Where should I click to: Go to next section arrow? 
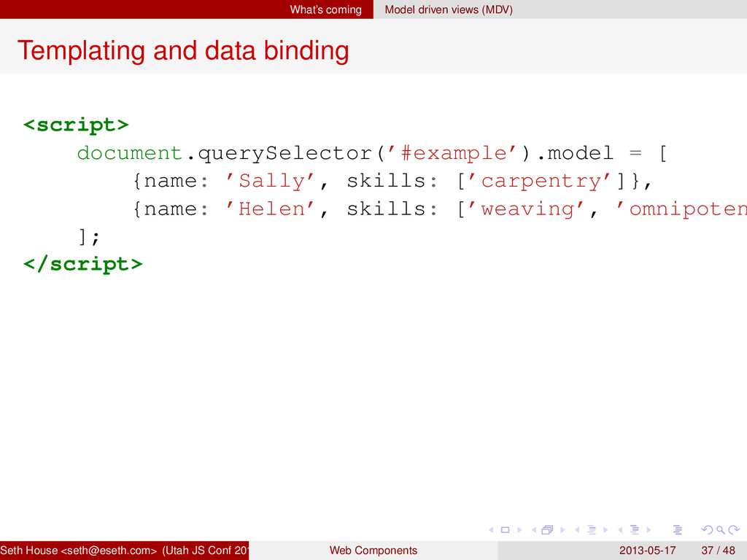click(649, 530)
